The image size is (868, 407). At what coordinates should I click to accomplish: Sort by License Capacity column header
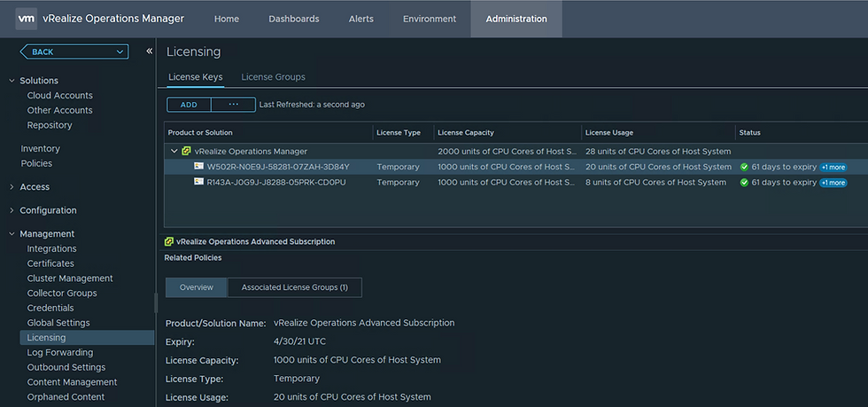tap(466, 133)
